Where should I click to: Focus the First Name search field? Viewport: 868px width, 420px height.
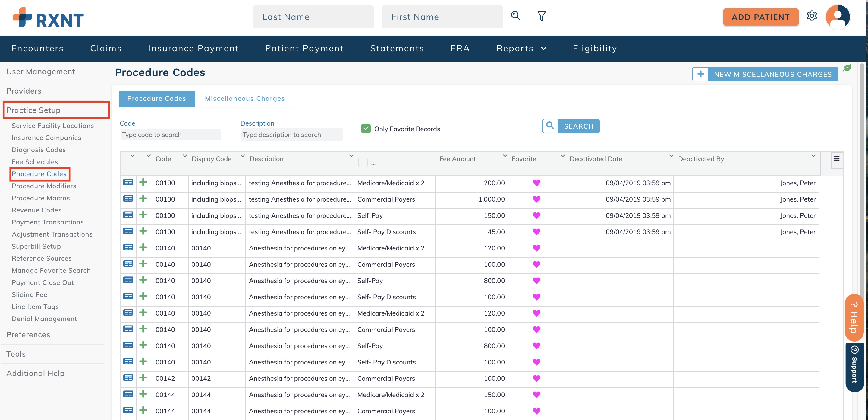pos(442,17)
